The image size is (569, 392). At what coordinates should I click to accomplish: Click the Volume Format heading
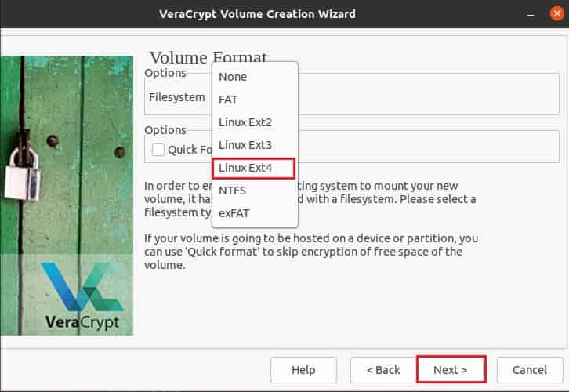(208, 57)
